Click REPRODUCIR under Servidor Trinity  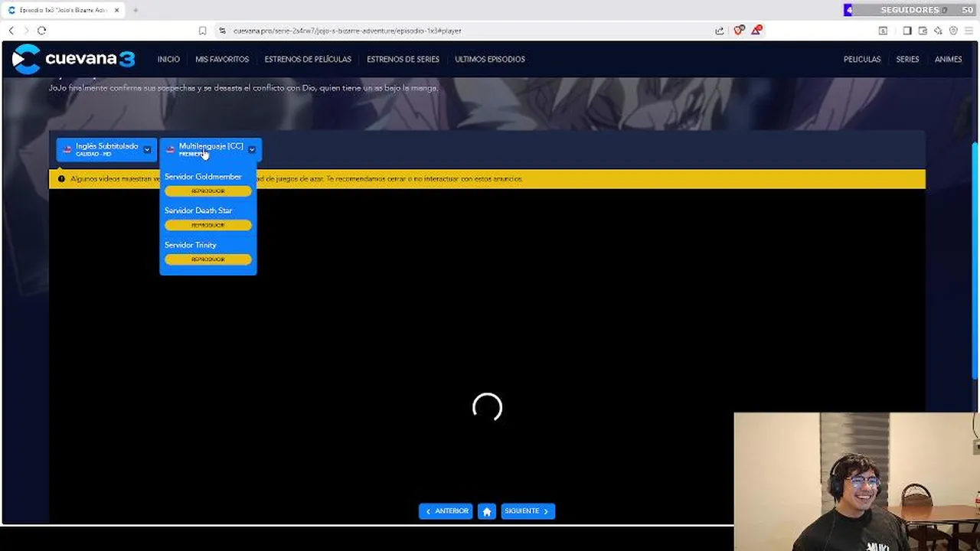(208, 259)
